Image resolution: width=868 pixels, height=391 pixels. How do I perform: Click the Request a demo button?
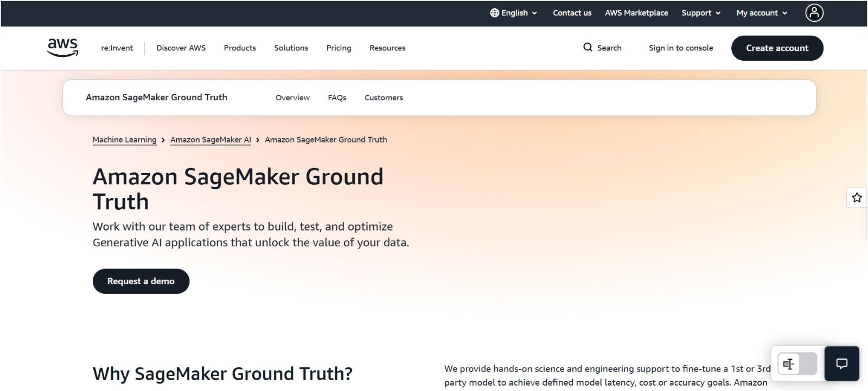pyautogui.click(x=141, y=281)
